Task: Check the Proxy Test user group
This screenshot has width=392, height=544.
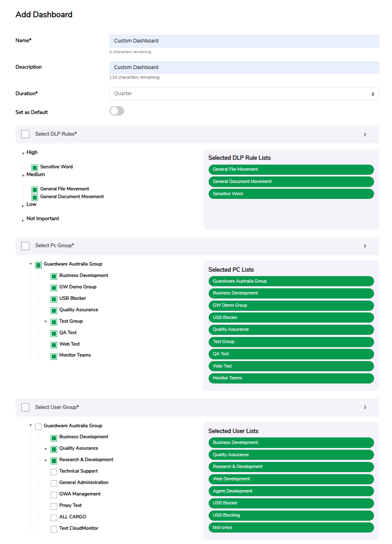Action: tap(53, 506)
